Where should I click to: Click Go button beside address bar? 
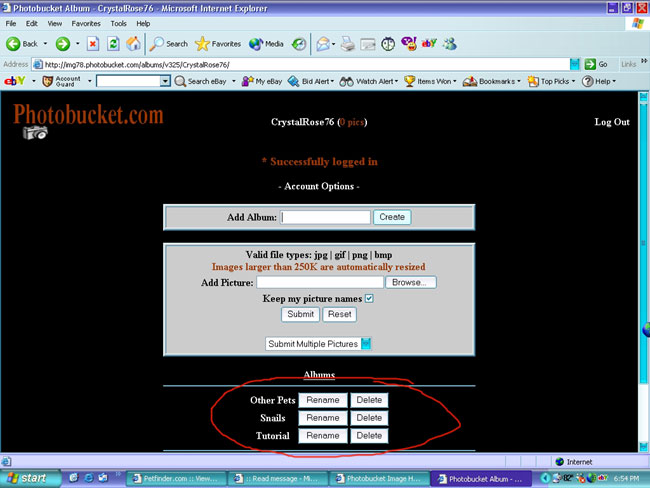coord(596,64)
